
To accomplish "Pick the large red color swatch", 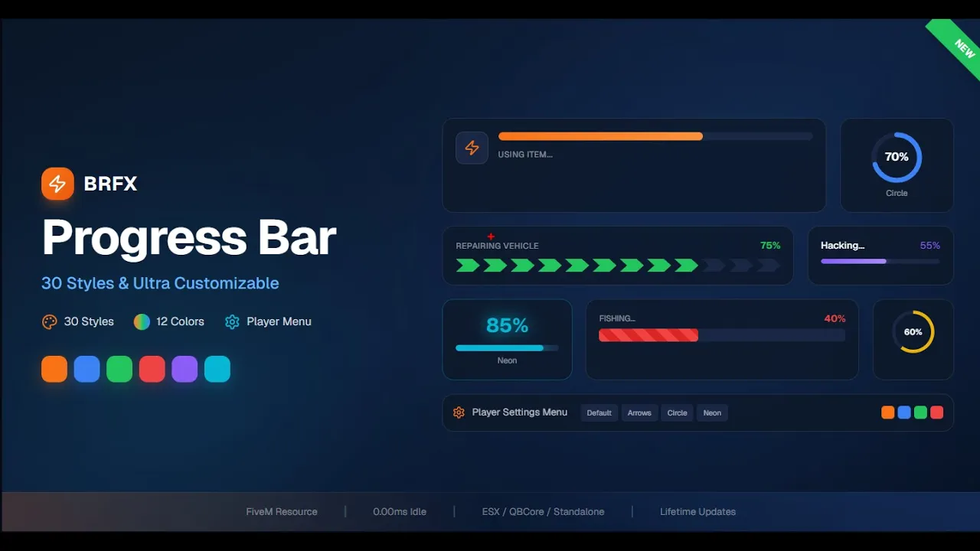I will coord(152,369).
